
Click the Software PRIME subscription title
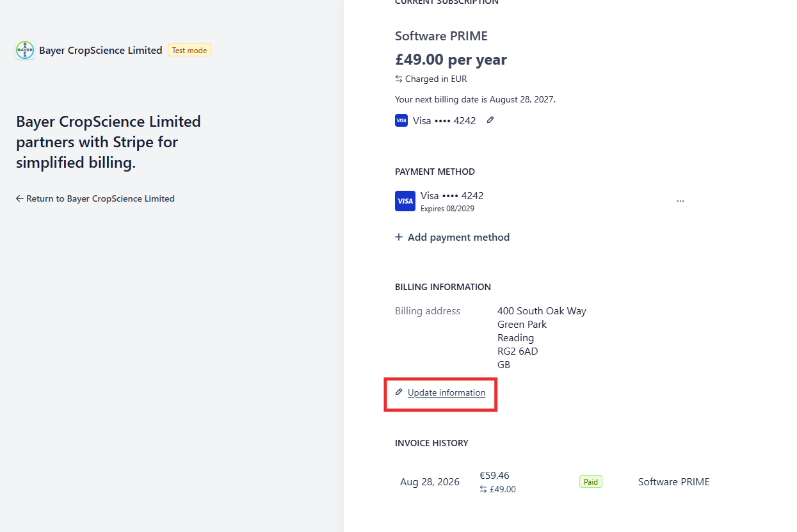coord(441,36)
